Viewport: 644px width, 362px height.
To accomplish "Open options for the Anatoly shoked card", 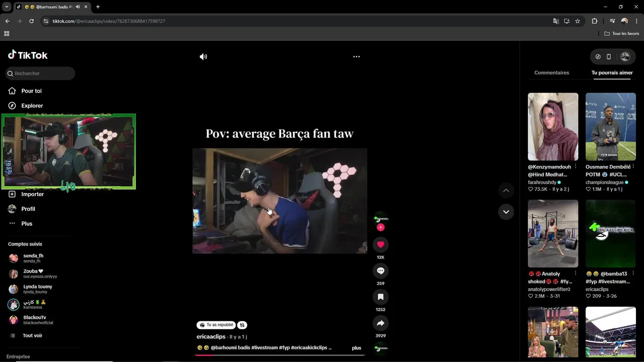I will [x=576, y=274].
